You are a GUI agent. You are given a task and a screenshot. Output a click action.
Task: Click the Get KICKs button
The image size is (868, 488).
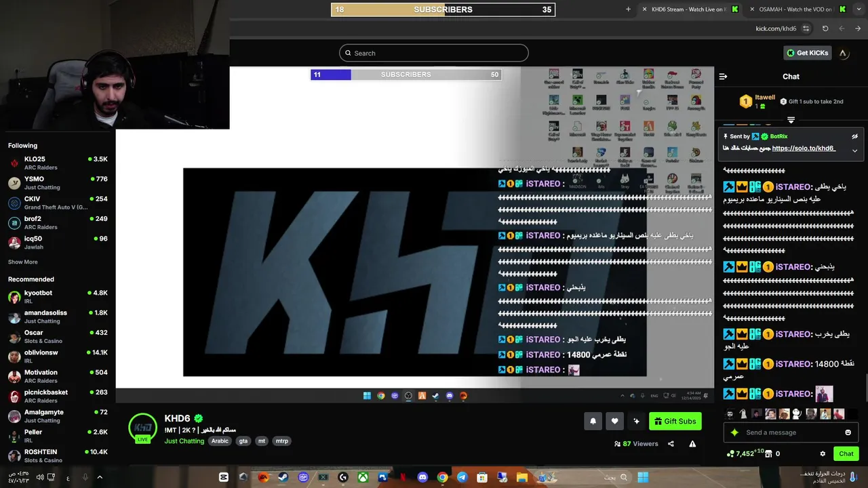[x=807, y=53]
